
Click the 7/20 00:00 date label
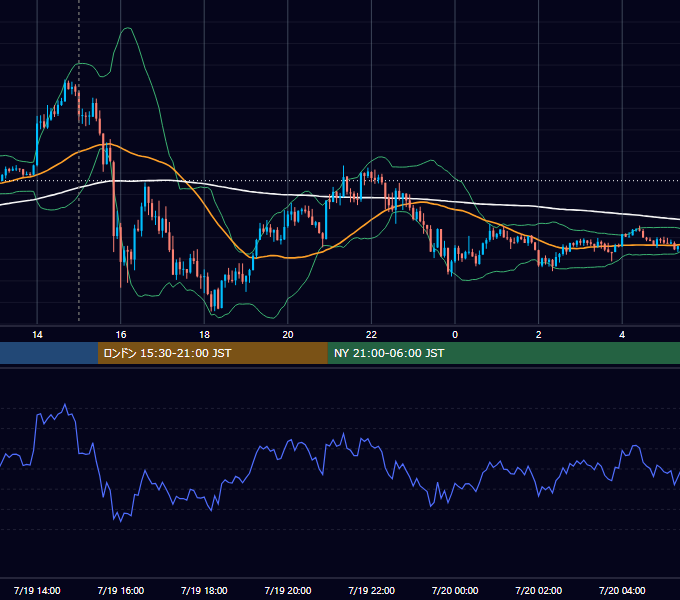[455, 590]
